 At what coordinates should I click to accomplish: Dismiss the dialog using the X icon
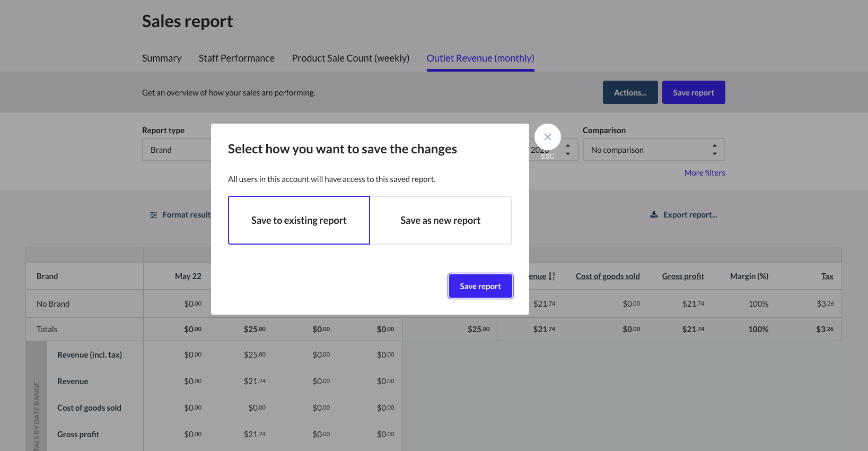[x=547, y=136]
